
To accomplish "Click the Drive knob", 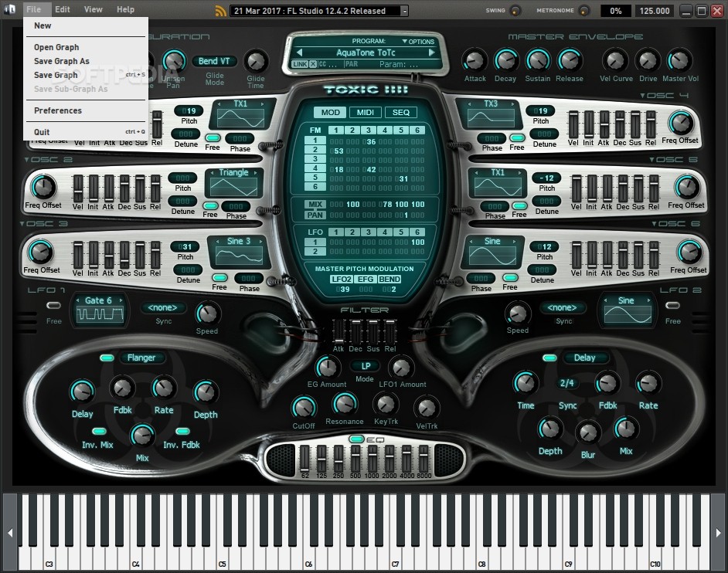I will point(648,60).
